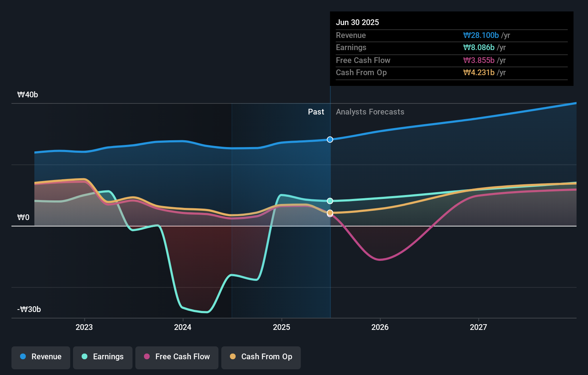Click the yellow Cash From Op legend dot
The image size is (588, 375).
233,357
